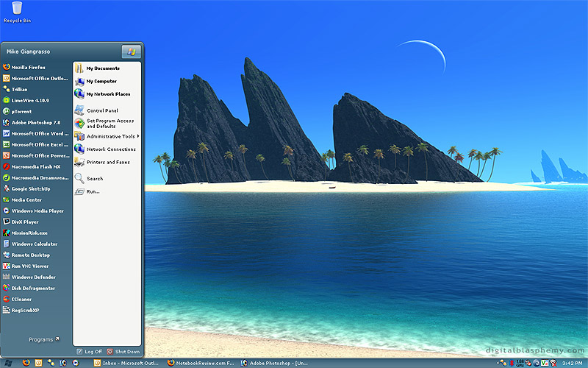Viewport: 588px width, 368px height.
Task: Launch Photoshop from Quick Launch bar
Action: tap(63, 363)
